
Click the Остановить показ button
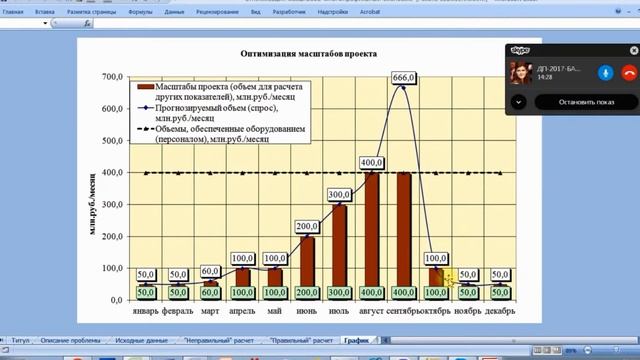click(586, 102)
